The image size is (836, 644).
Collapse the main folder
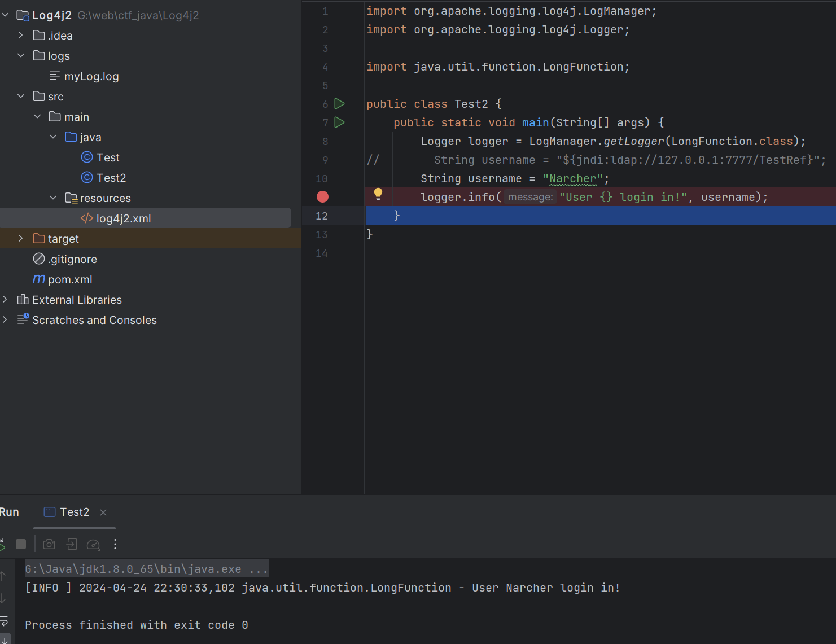37,116
